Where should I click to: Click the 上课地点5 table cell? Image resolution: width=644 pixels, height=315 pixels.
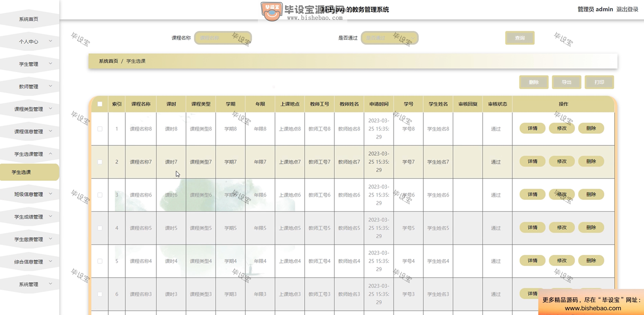(290, 228)
